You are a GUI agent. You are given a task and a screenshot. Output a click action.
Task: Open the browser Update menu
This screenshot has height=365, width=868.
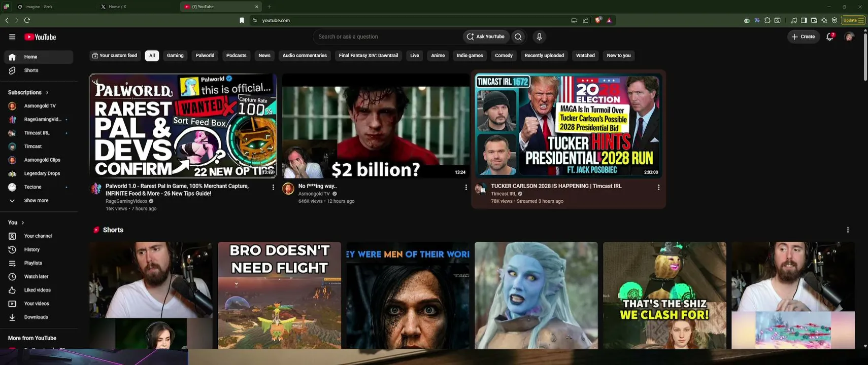pyautogui.click(x=853, y=20)
